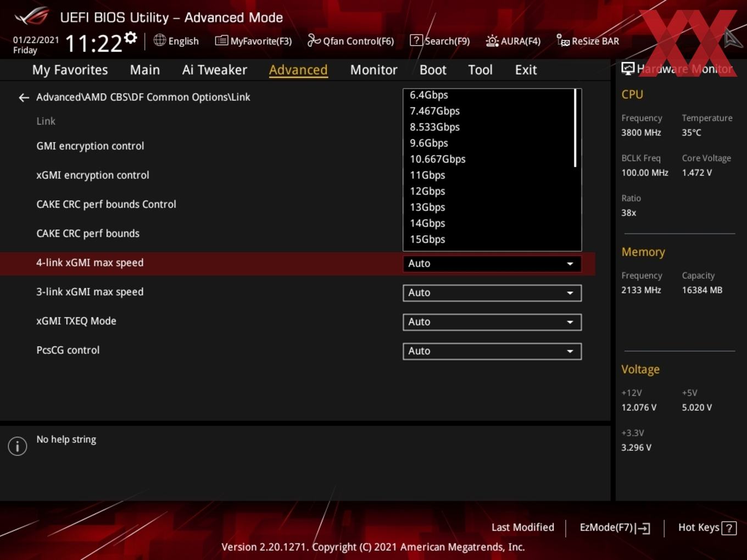Select CAKE CRC perf bounds Control row
The height and width of the screenshot is (560, 747).
(106, 205)
